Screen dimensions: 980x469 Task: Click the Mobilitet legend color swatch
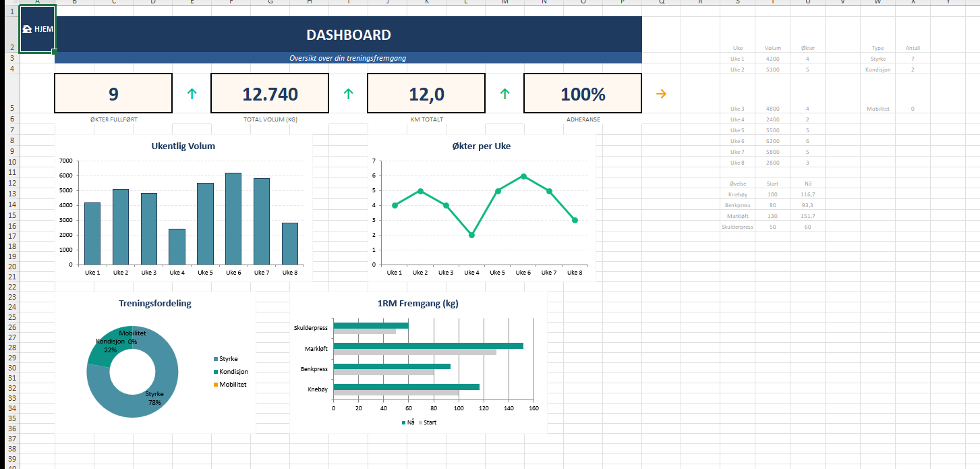215,385
